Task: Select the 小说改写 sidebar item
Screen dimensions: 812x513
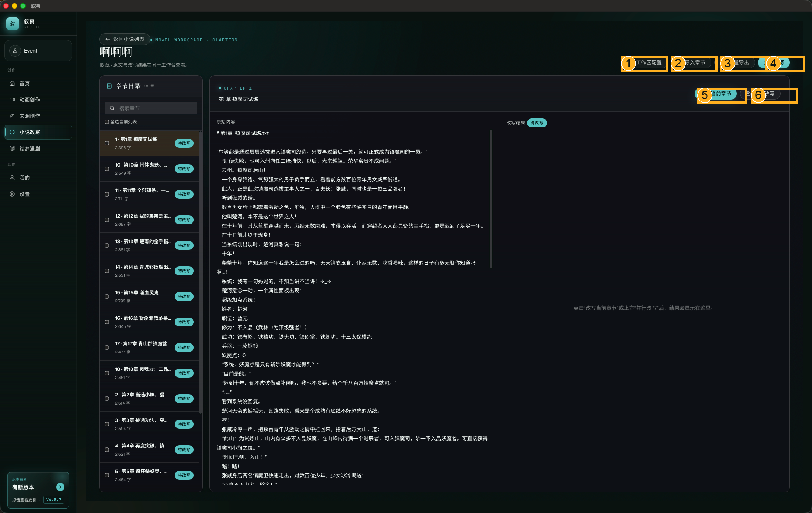Action: pyautogui.click(x=38, y=132)
